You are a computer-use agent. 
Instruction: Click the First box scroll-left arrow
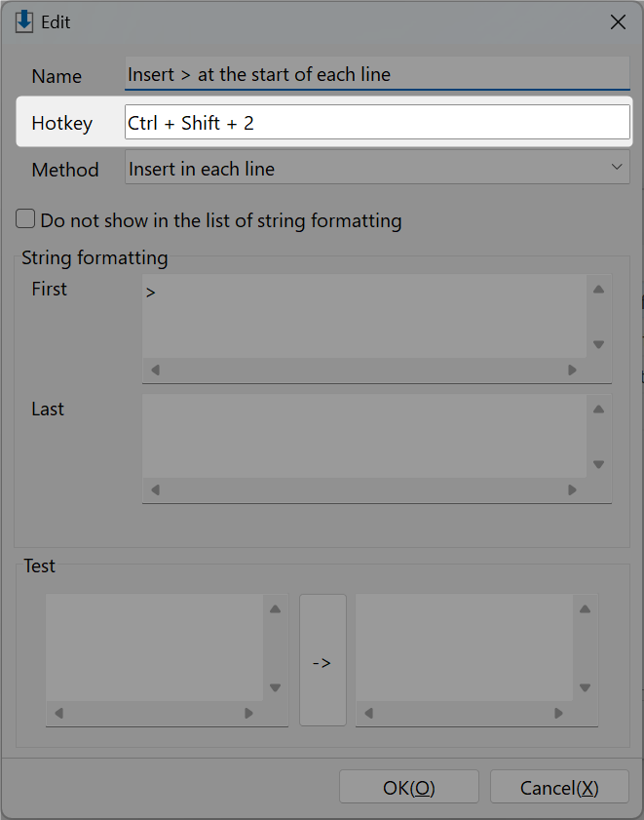click(155, 371)
